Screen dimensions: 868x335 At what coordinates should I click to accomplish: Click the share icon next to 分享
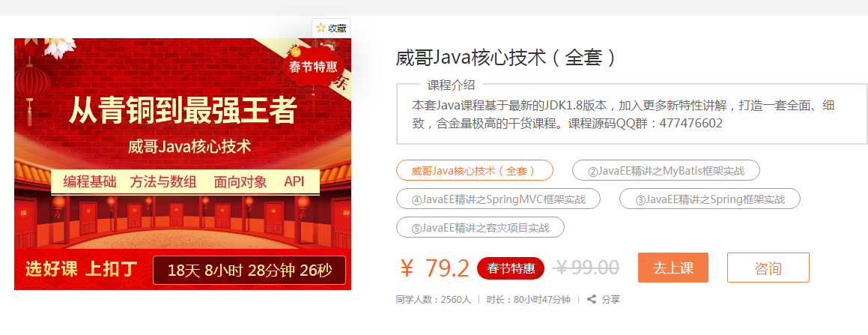592,300
